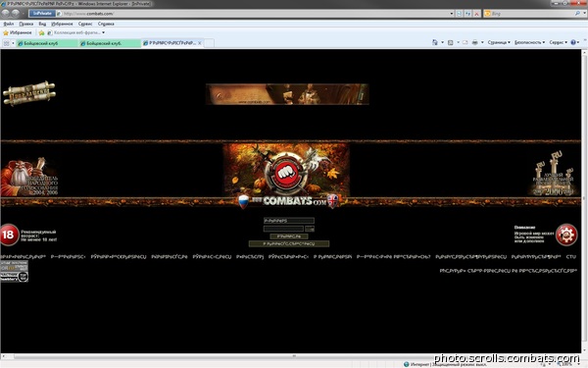Open the Безопасность command bar menu
Image resolution: width=588 pixels, height=368 pixels.
coord(529,42)
